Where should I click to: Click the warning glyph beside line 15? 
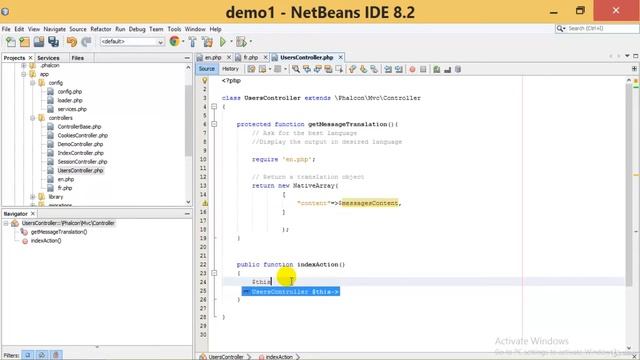(x=204, y=203)
